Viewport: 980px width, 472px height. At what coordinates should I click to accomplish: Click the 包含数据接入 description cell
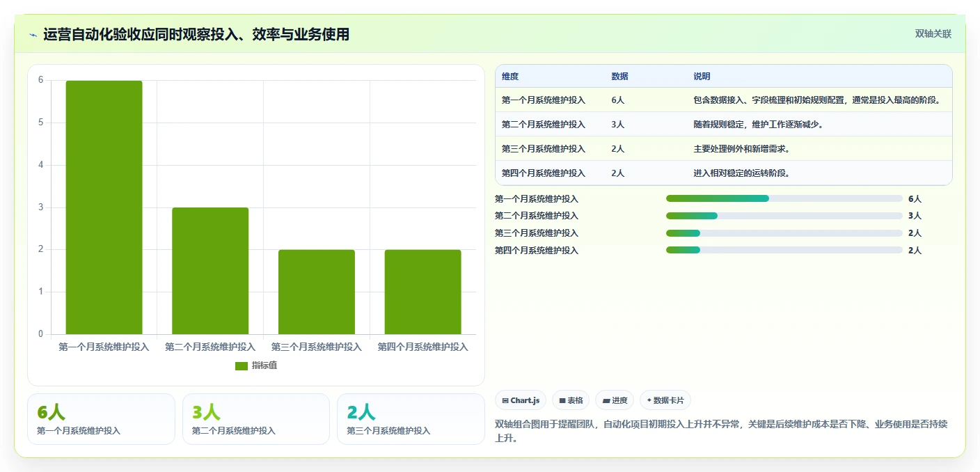(818, 100)
